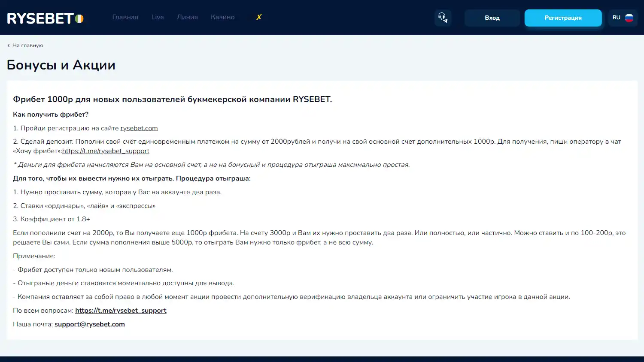Click the support@rysebet.com email link
This screenshot has height=362, width=644.
(x=90, y=324)
